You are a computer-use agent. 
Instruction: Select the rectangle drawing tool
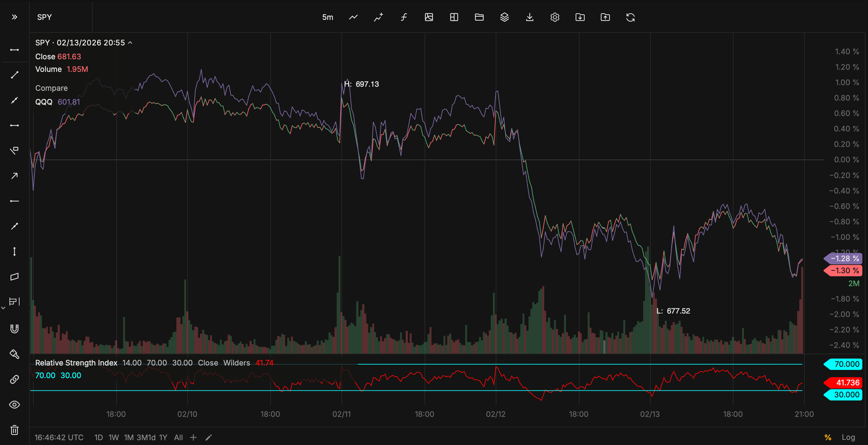14,277
